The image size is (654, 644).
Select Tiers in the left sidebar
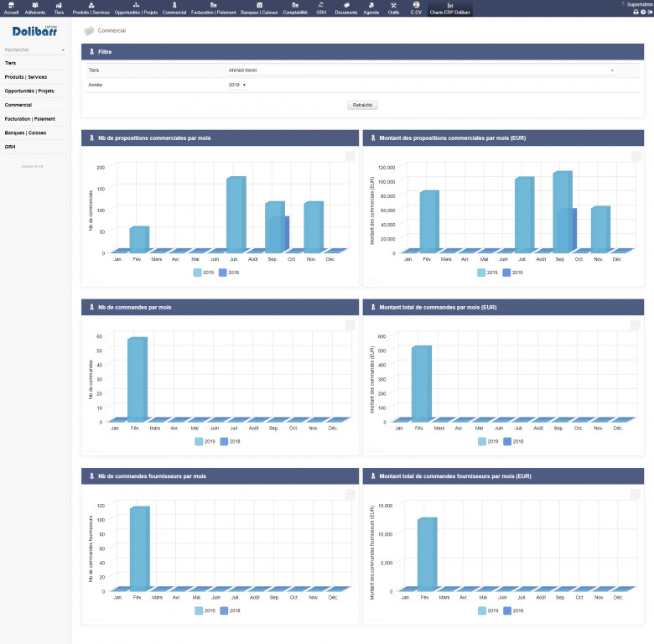10,63
